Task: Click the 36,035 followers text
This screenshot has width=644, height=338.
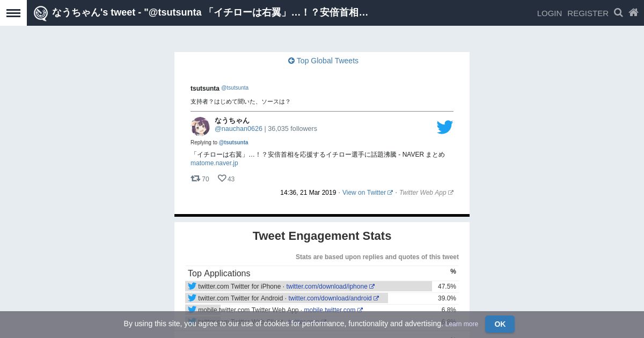Action: click(x=292, y=129)
